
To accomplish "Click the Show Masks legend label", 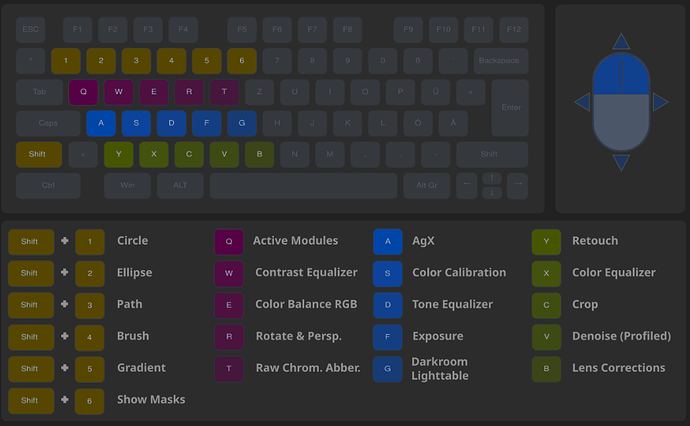I will [x=151, y=399].
